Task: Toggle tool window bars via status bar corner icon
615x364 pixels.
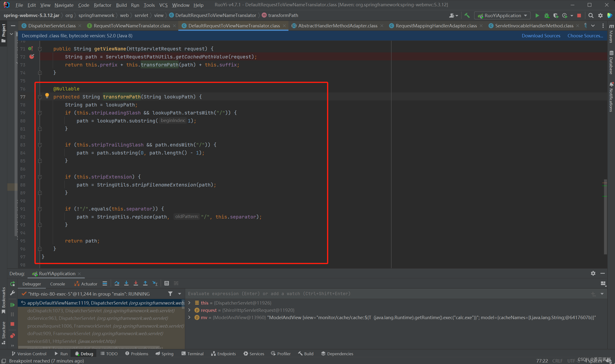Action: 4,361
